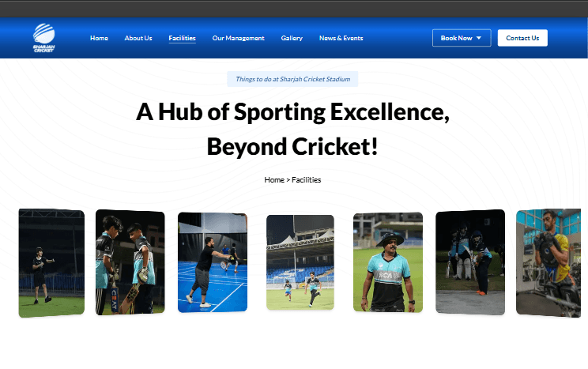The height and width of the screenshot is (369, 588).
Task: Open the night field player photo
Action: click(x=51, y=263)
